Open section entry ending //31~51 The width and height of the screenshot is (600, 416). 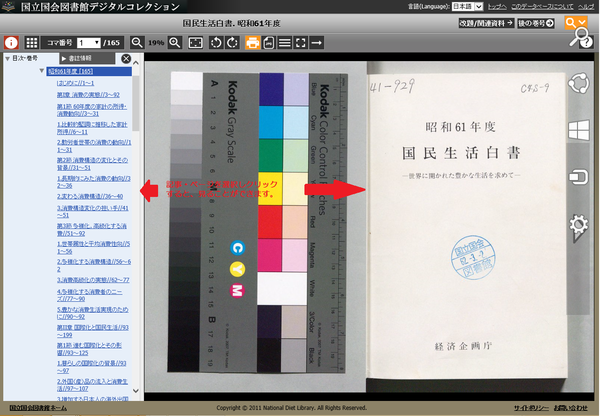pos(92,164)
